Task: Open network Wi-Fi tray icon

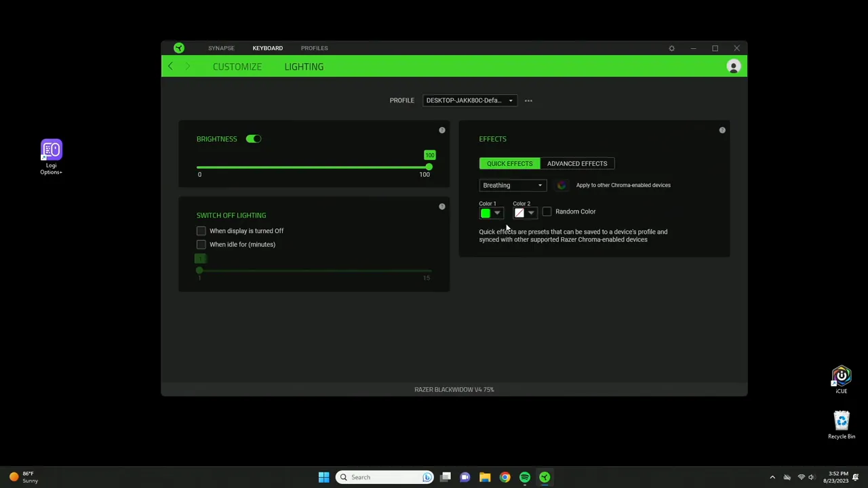Action: click(801, 477)
